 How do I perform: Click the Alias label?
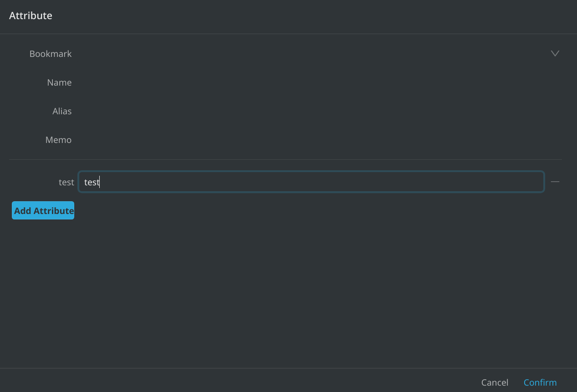[62, 111]
